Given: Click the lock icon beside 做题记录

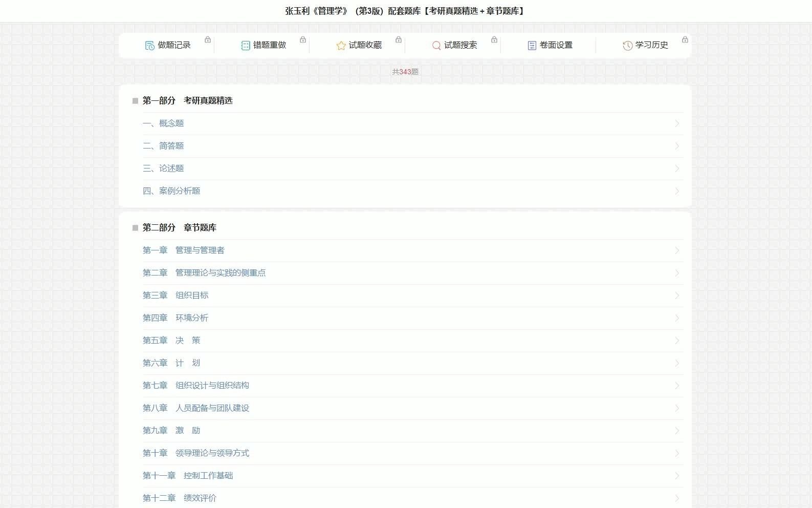Looking at the screenshot, I should click(x=208, y=39).
